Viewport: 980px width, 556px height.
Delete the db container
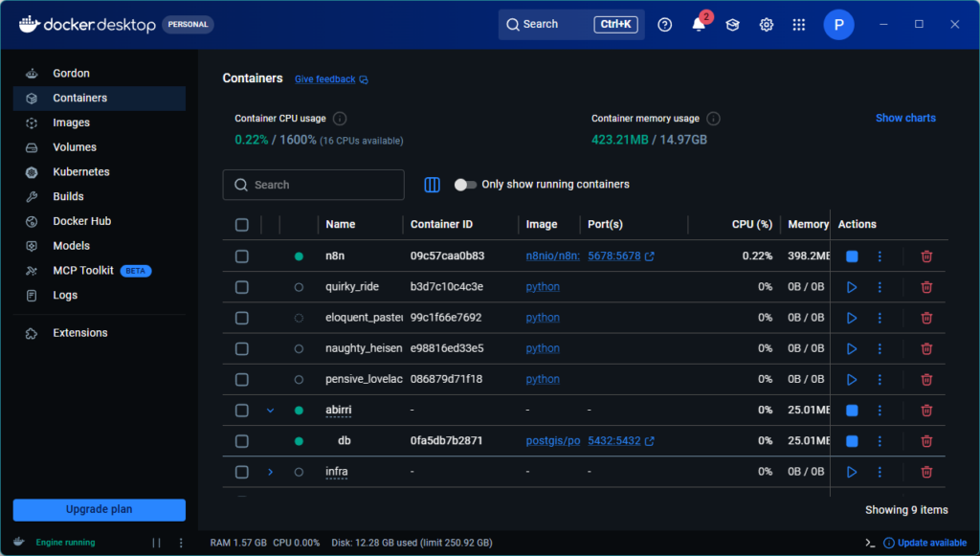[926, 441]
